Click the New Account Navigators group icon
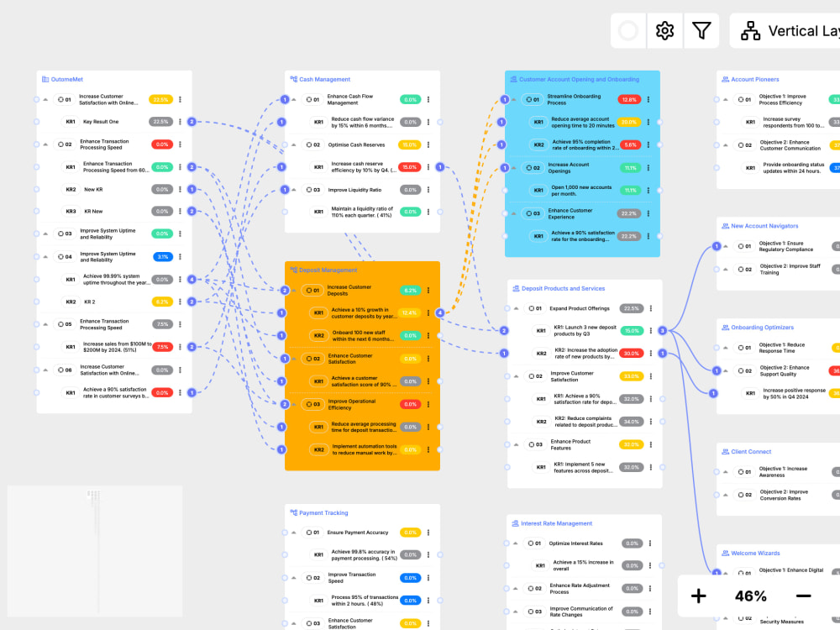The width and height of the screenshot is (840, 630). [726, 226]
